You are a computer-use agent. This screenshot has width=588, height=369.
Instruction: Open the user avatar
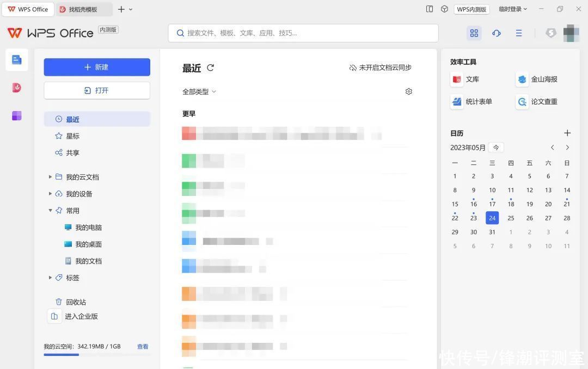tap(571, 33)
